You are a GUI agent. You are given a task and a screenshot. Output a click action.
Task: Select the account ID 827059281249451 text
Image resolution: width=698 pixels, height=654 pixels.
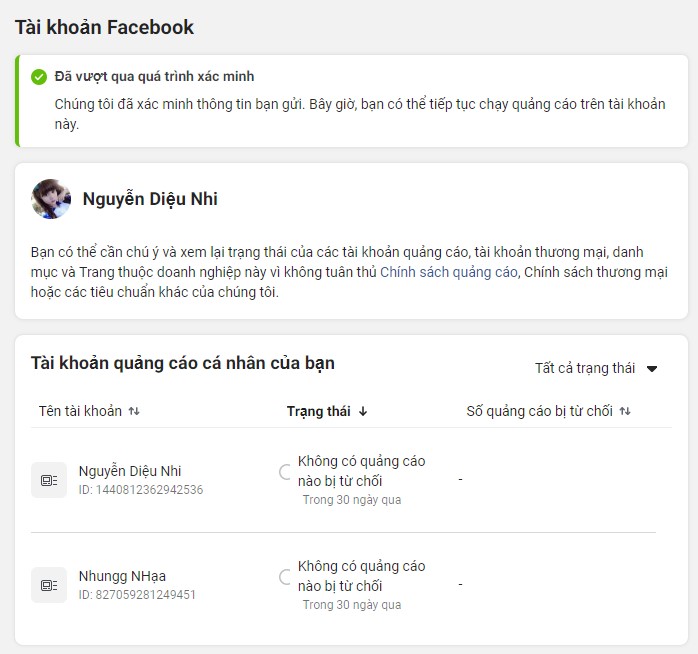137,595
